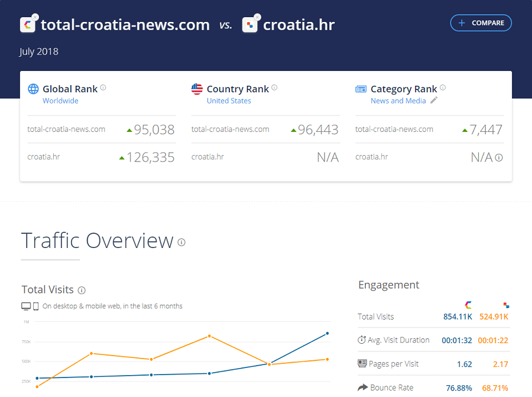532x397 pixels.
Task: Open the Country Rank info tooltip icon
Action: coord(274,88)
